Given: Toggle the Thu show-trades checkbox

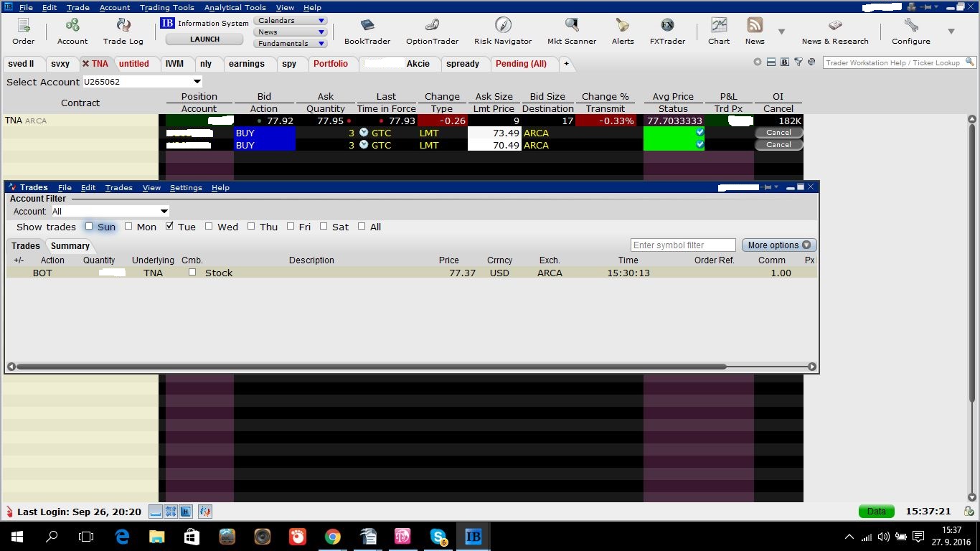Looking at the screenshot, I should pos(251,226).
